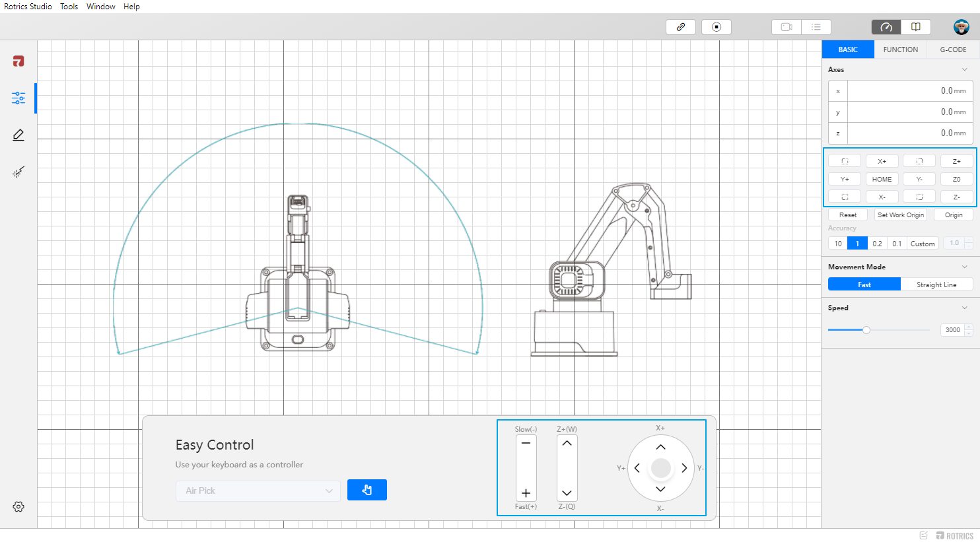The image size is (980, 542).
Task: Click the Fast plus icon
Action: point(526,493)
